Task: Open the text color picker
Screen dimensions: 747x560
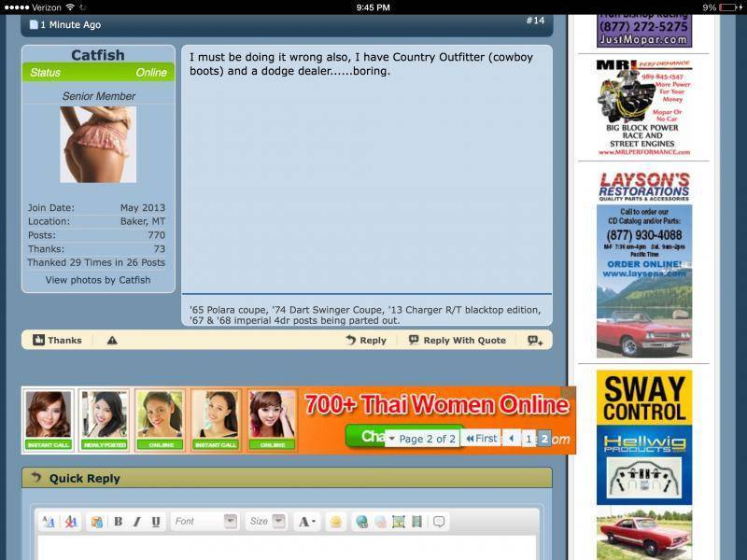Action: pos(306,522)
